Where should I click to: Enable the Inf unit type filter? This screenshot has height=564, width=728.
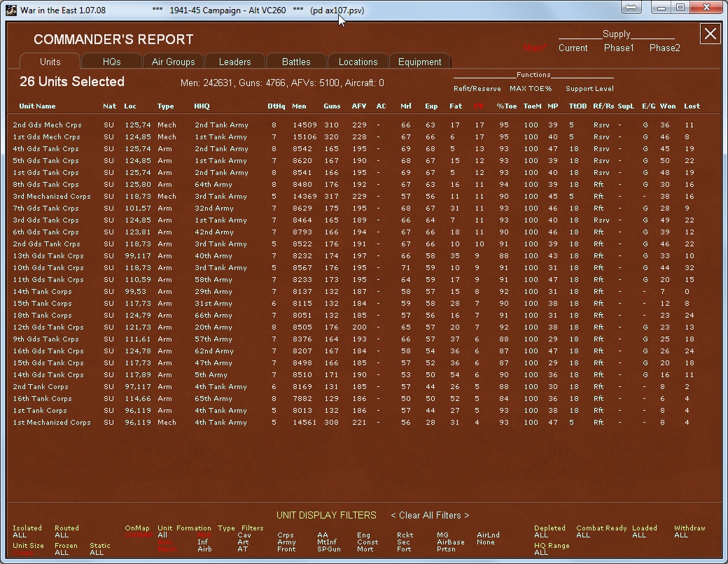pos(202,542)
